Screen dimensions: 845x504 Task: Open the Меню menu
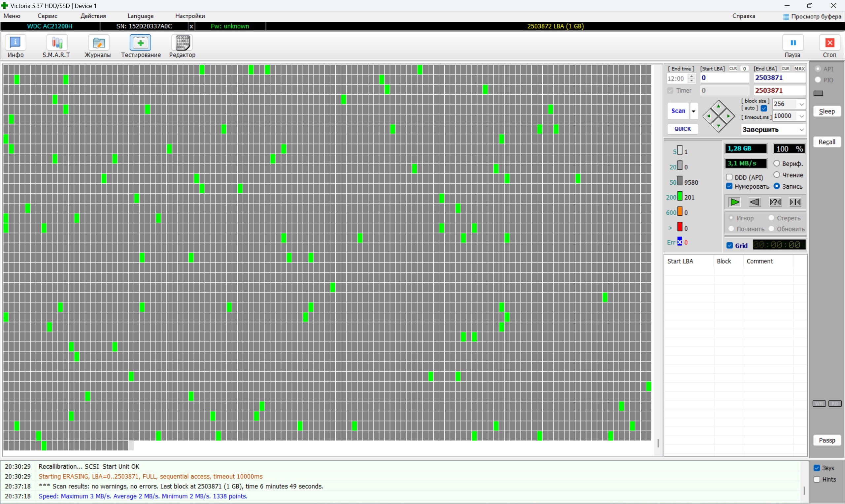[12, 16]
